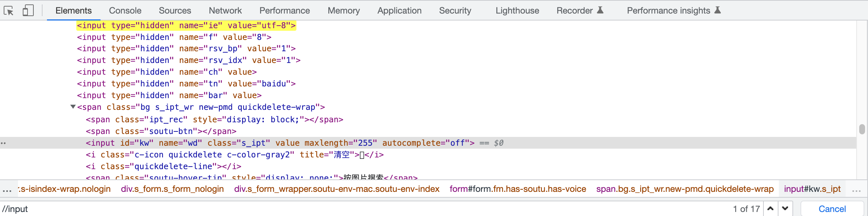
Task: Select form#form breadcrumb item
Action: click(518, 189)
